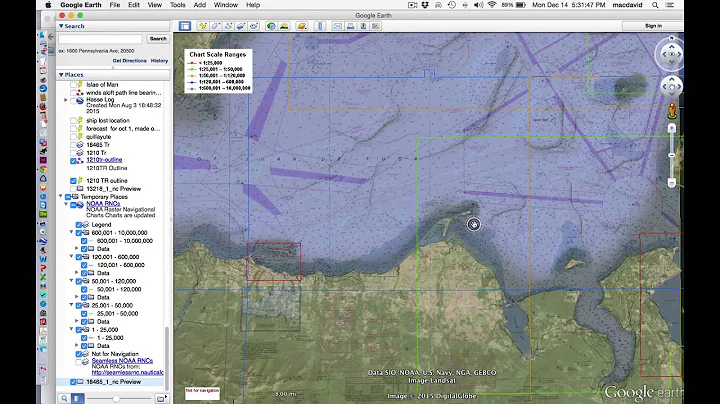Click the Print toolbar icon
The width and height of the screenshot is (720, 404).
click(350, 26)
